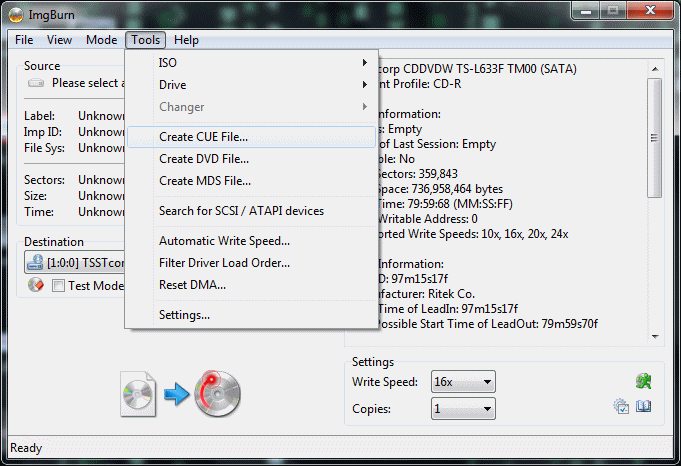The width and height of the screenshot is (681, 466).
Task: Click the green running man icon in Settings
Action: 643,381
